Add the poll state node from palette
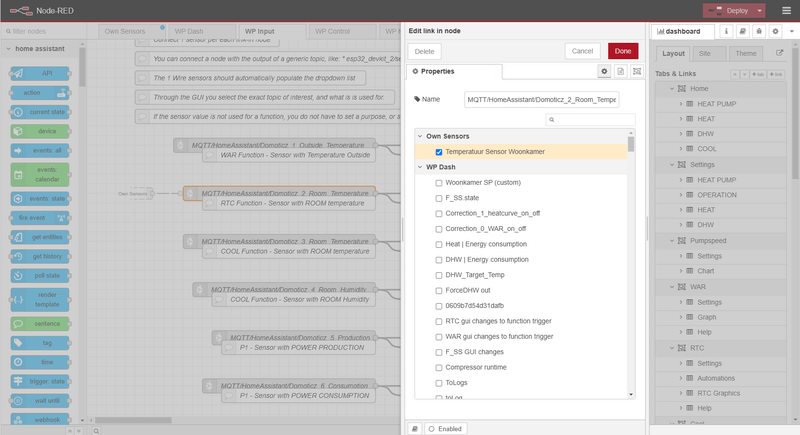 [40, 275]
